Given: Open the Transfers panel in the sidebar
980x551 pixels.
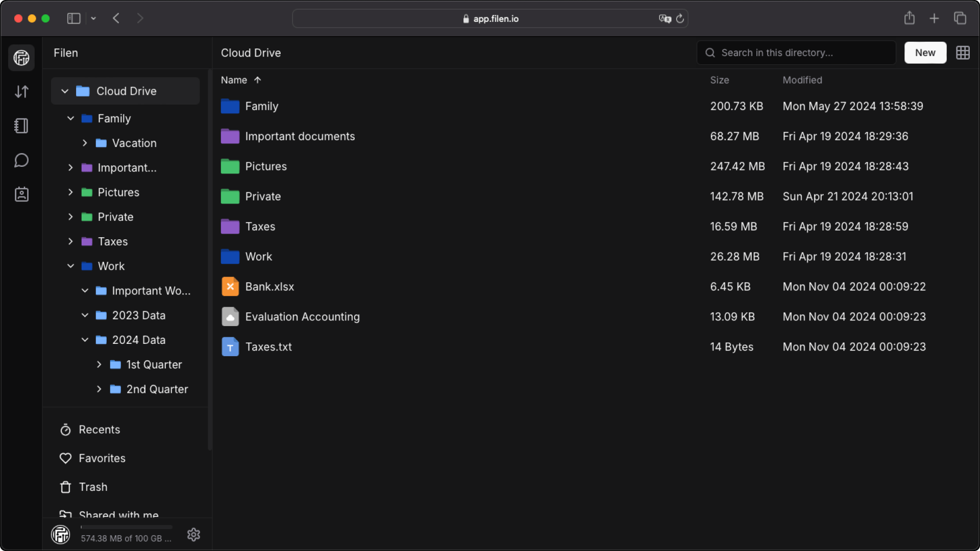Looking at the screenshot, I should [x=21, y=92].
